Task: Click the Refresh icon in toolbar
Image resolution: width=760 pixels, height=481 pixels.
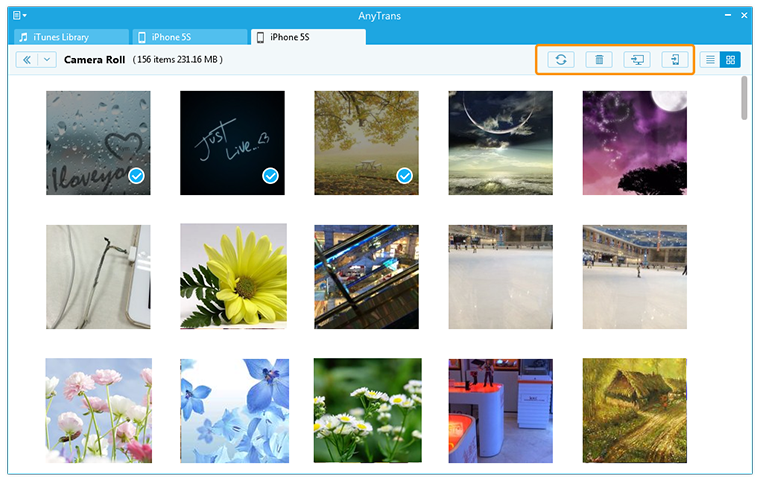Action: click(561, 60)
